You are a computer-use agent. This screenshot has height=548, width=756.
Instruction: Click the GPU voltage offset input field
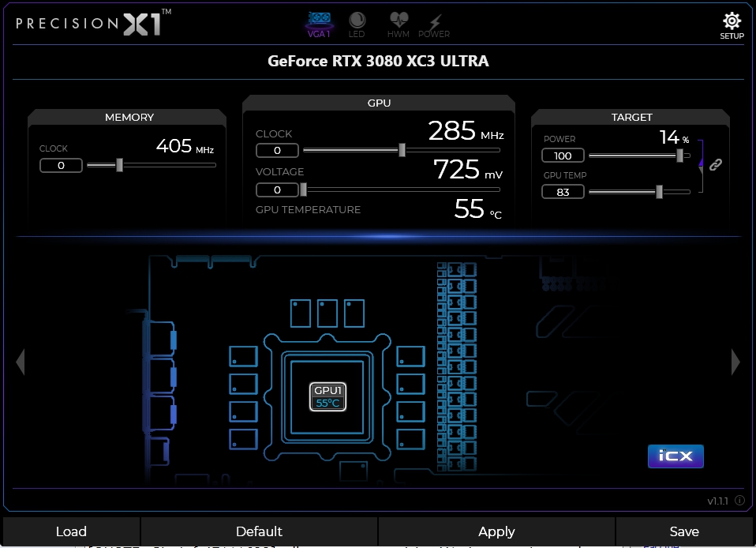pyautogui.click(x=277, y=190)
